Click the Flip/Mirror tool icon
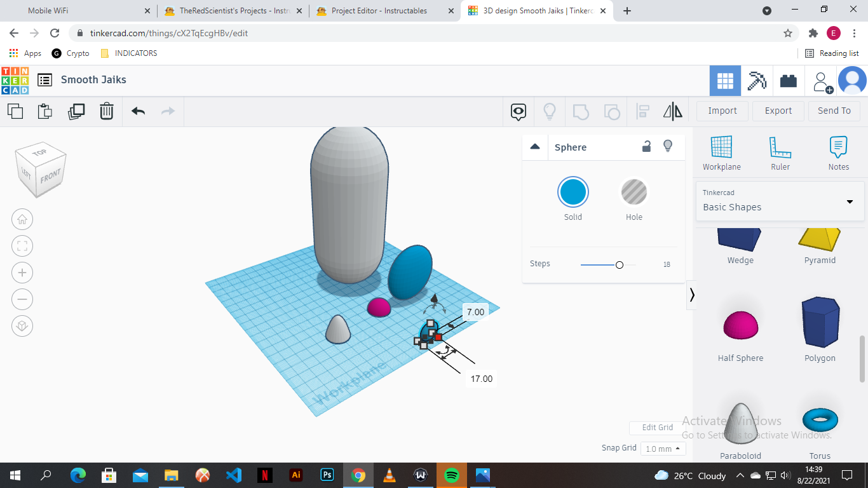This screenshot has width=868, height=488. (x=672, y=111)
